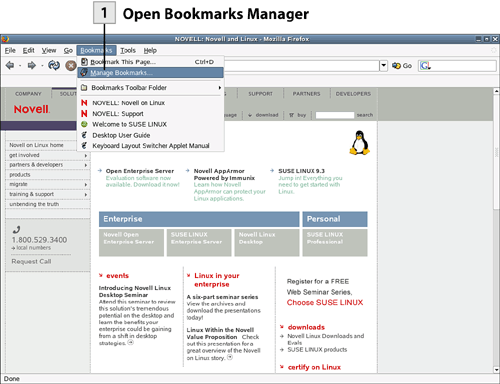Open the DEVELOPERS navigation tab
This screenshot has width=500, height=384.
[353, 94]
